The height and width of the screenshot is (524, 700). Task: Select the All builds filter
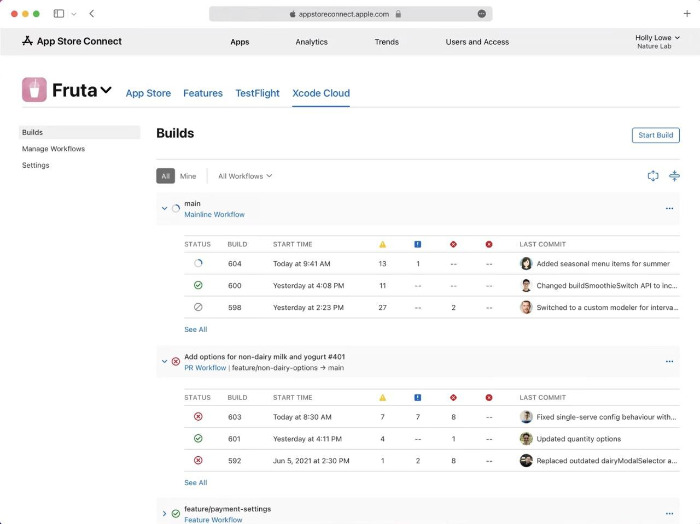pos(165,176)
